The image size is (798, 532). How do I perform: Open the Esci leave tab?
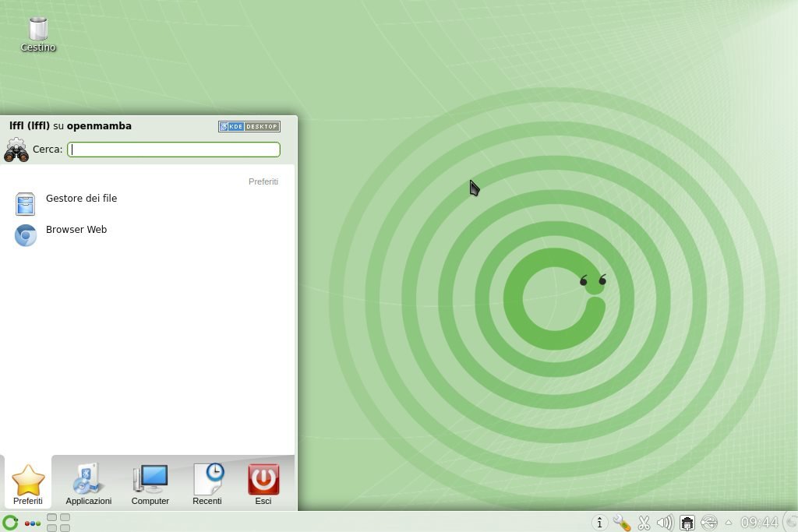(263, 484)
